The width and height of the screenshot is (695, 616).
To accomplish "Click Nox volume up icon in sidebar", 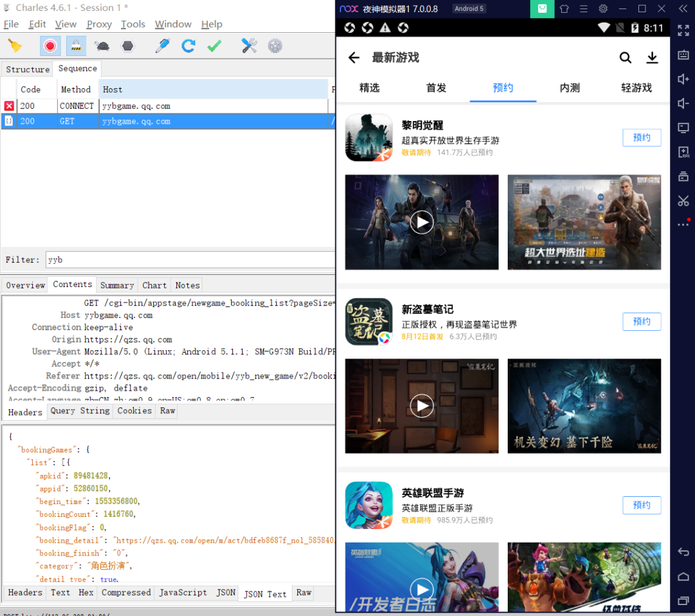I will click(683, 79).
